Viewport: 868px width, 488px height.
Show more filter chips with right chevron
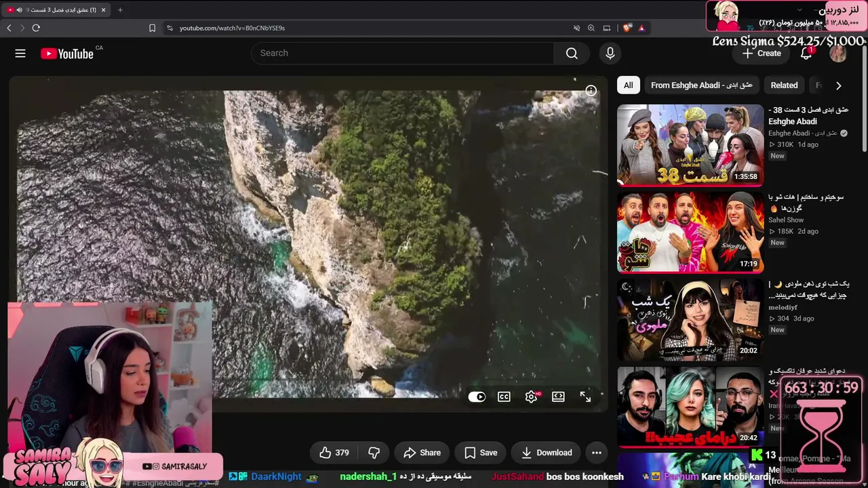coord(839,85)
